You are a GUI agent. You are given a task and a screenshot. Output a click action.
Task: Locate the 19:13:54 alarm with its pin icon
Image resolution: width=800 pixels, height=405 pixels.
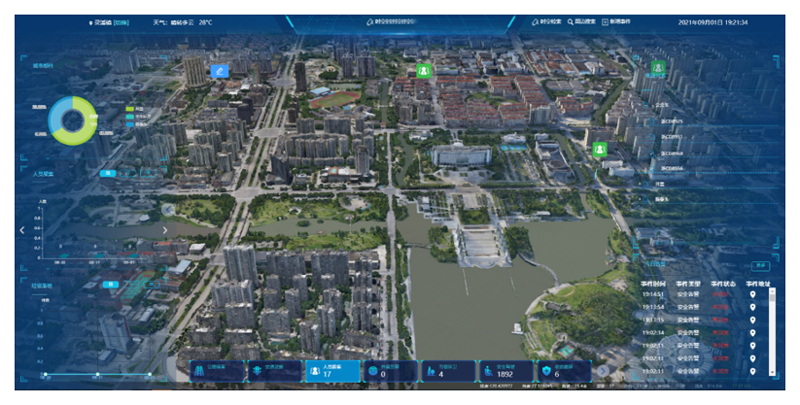click(753, 307)
